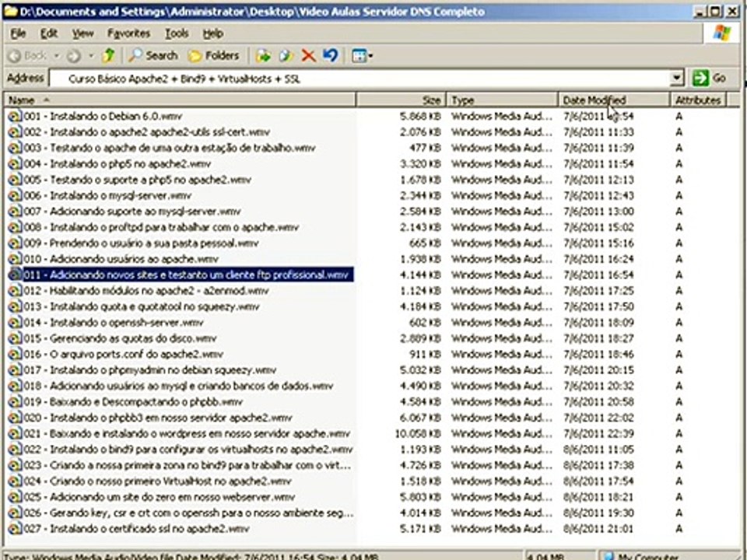Image resolution: width=747 pixels, height=560 pixels.
Task: Click inside the Address field
Action: 359,79
